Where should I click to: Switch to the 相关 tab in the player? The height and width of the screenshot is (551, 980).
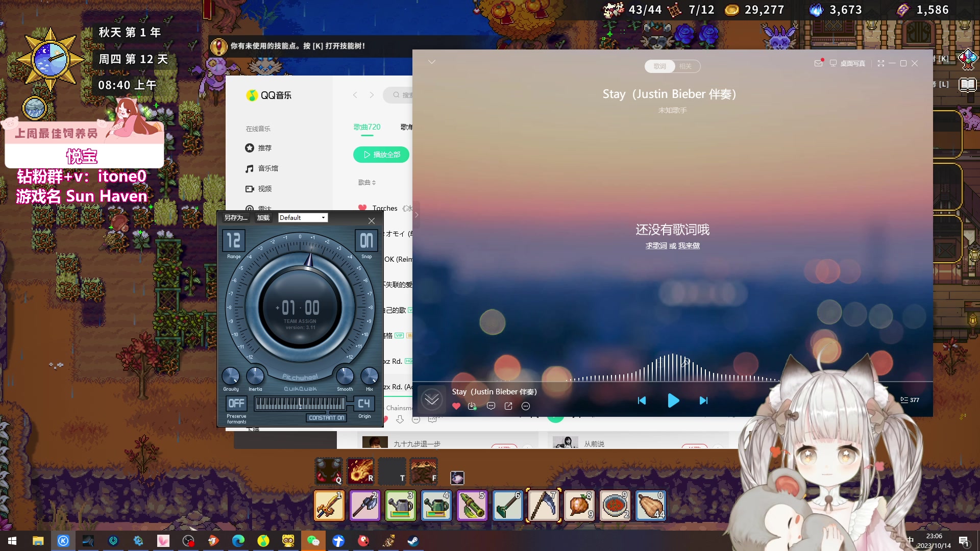(687, 66)
